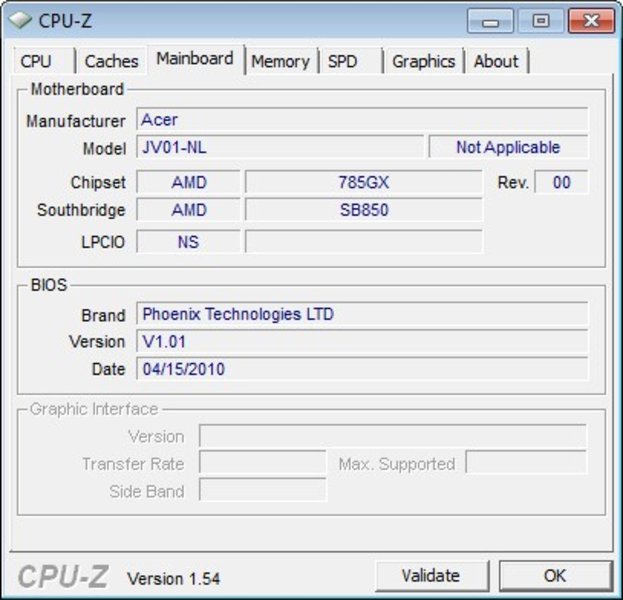
Task: Select the Manufacturer field showing Acer
Action: pos(362,119)
